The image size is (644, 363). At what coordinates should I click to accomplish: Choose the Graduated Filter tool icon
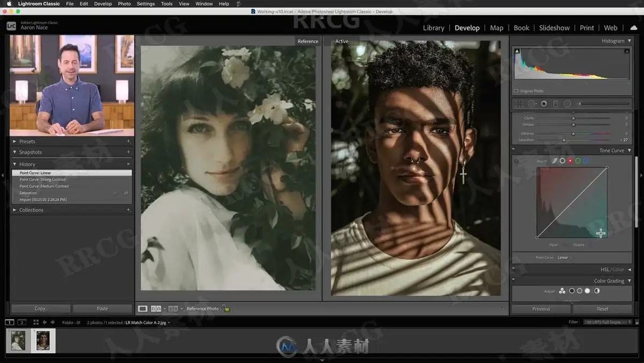coord(555,104)
